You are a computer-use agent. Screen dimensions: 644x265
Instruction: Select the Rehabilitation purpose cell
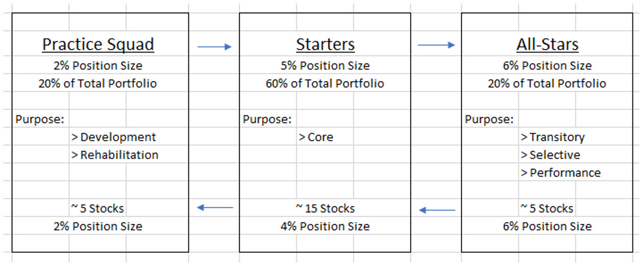[115, 155]
